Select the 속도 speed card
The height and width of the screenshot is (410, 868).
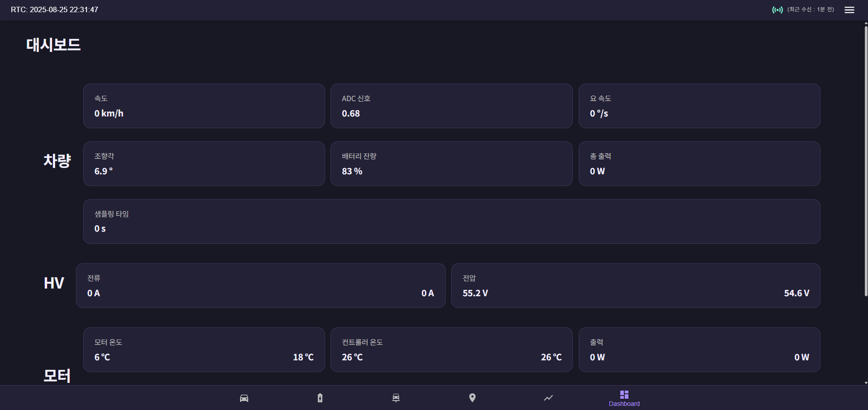pos(204,106)
